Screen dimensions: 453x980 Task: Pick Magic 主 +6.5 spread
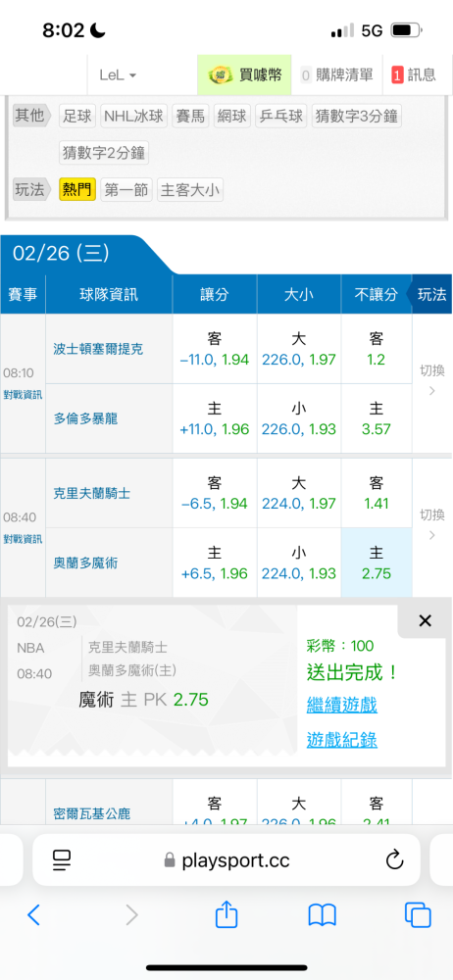pos(214,563)
